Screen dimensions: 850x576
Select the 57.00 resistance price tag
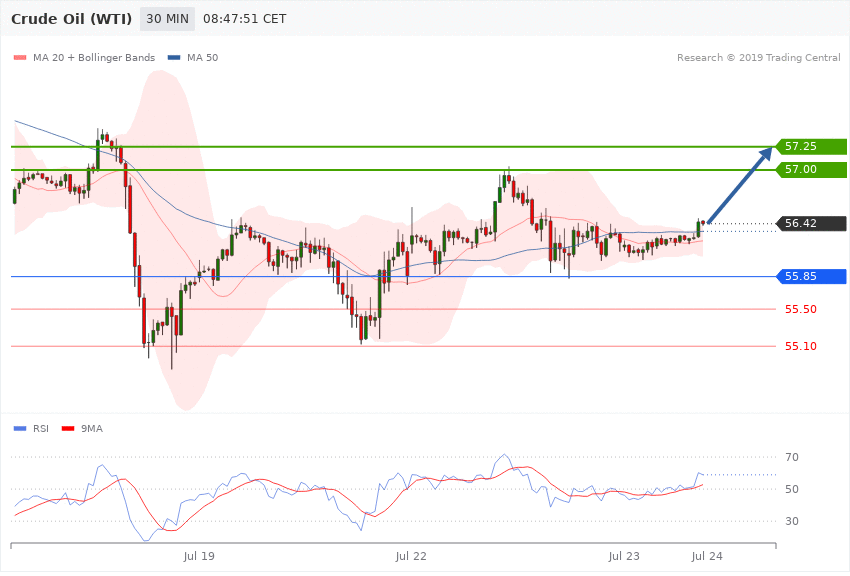click(811, 170)
